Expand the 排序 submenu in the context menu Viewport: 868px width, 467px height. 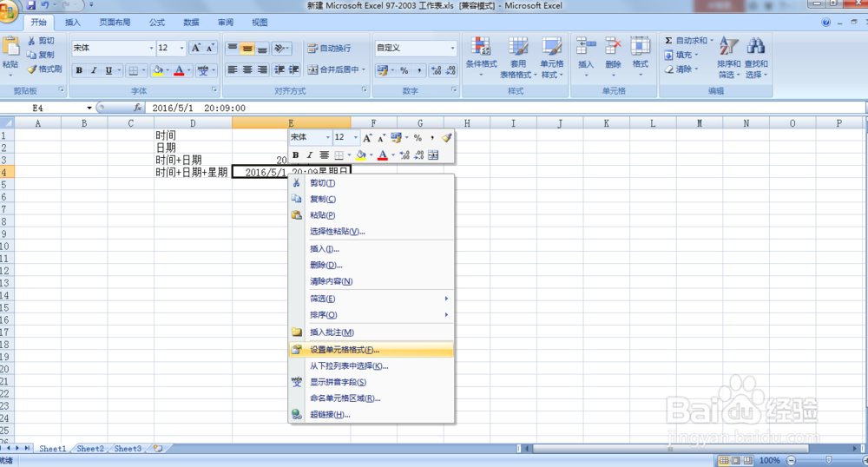(x=371, y=315)
